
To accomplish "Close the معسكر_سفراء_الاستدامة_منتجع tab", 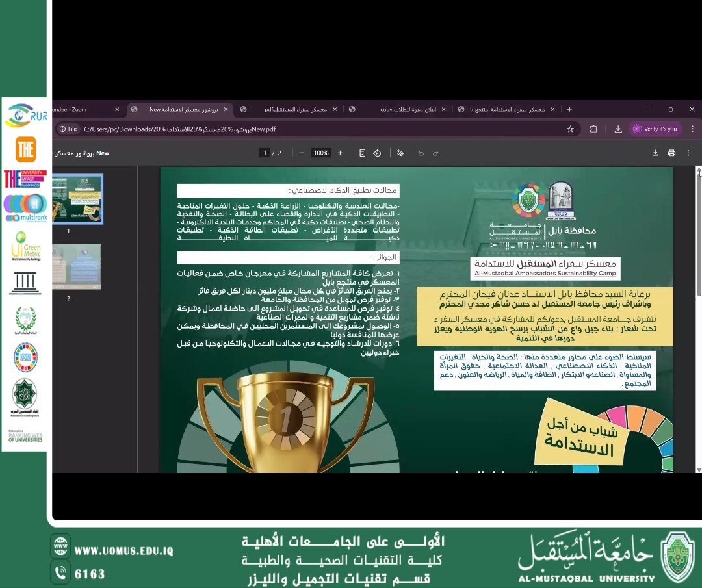I will (x=552, y=109).
